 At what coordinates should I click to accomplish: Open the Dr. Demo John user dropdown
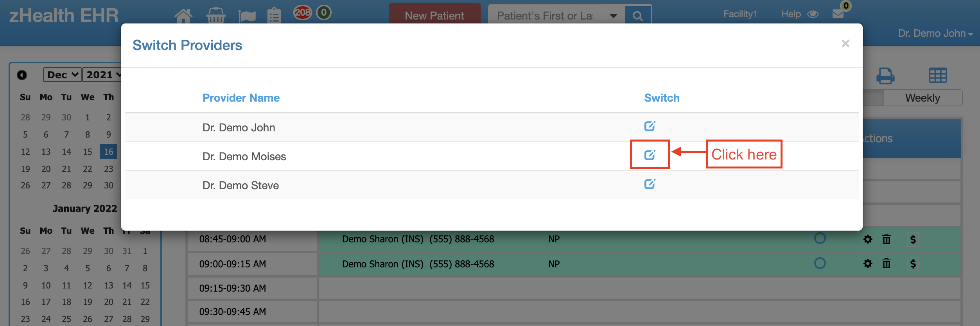pos(935,33)
